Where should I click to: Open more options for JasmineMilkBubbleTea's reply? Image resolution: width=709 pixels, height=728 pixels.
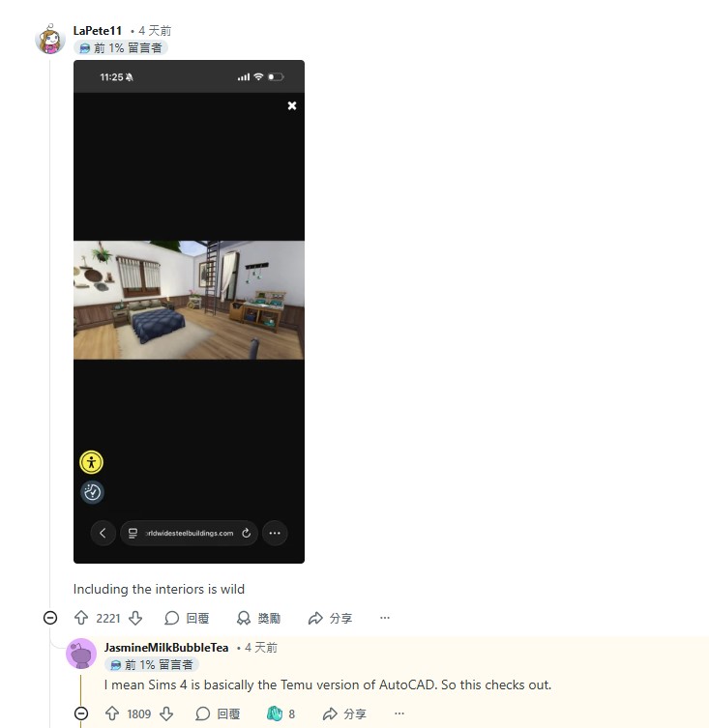[399, 713]
